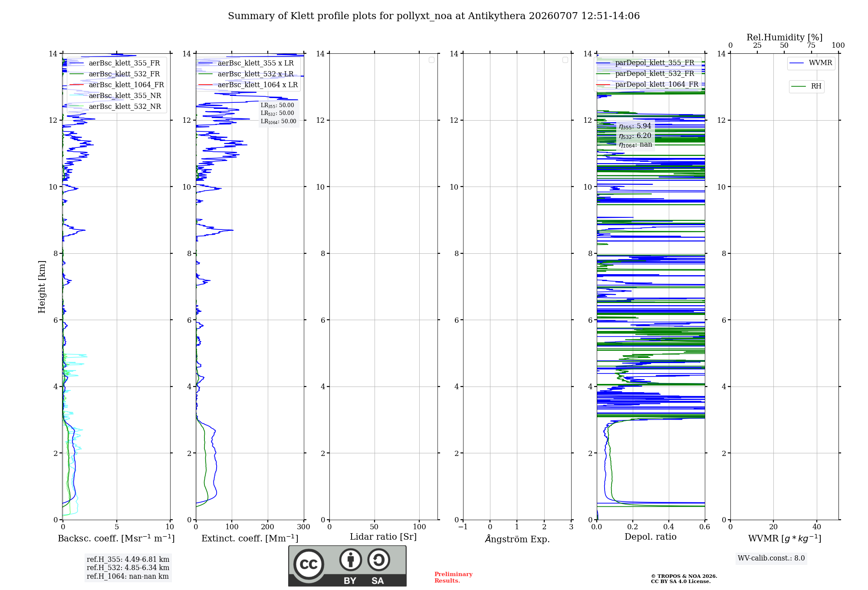Click the empty legend box in Lidar ratio panel
Image resolution: width=868 pixels, height=590 pixels.
(x=431, y=60)
